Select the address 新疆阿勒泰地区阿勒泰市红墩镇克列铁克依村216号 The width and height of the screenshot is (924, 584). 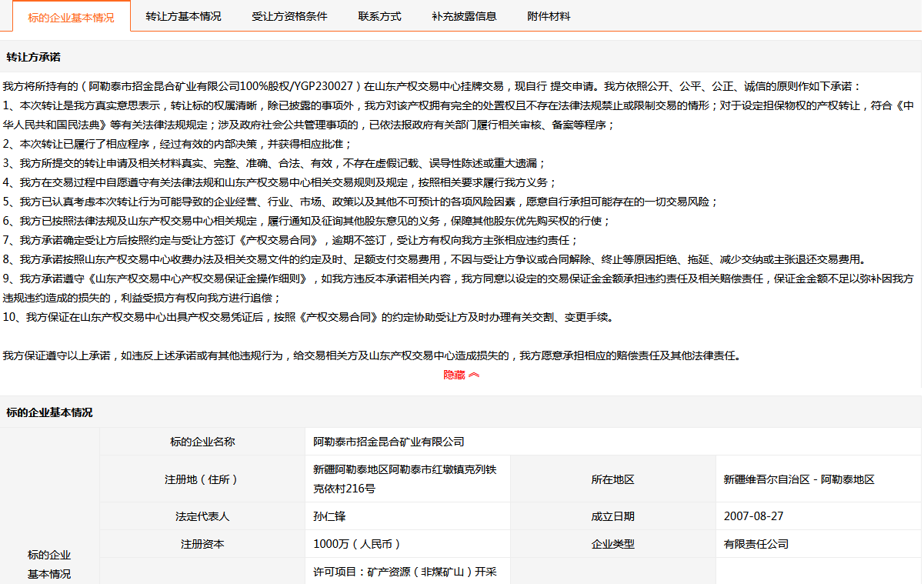point(406,479)
